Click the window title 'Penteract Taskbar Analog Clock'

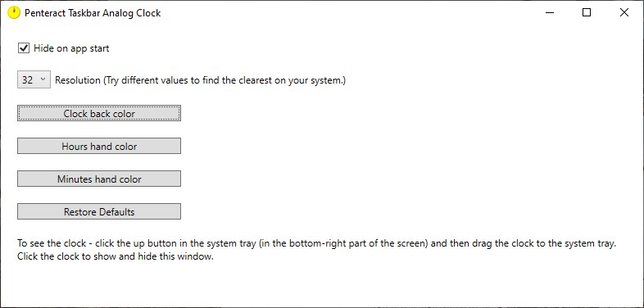[93, 13]
